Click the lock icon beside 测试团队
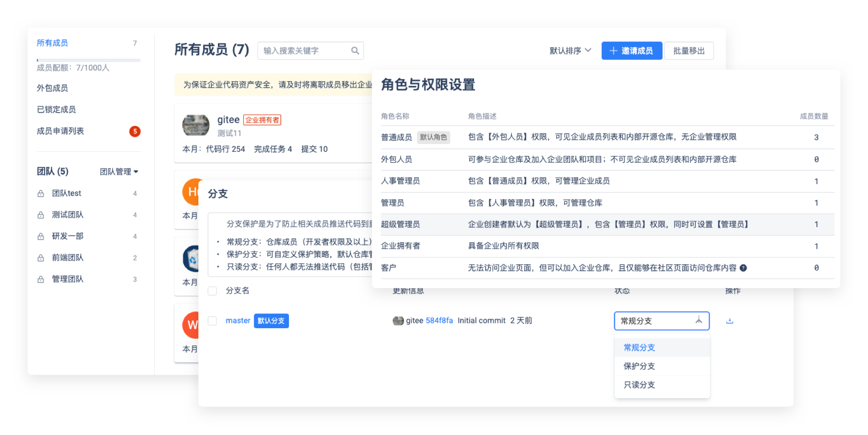This screenshot has height=435, width=868. (41, 215)
